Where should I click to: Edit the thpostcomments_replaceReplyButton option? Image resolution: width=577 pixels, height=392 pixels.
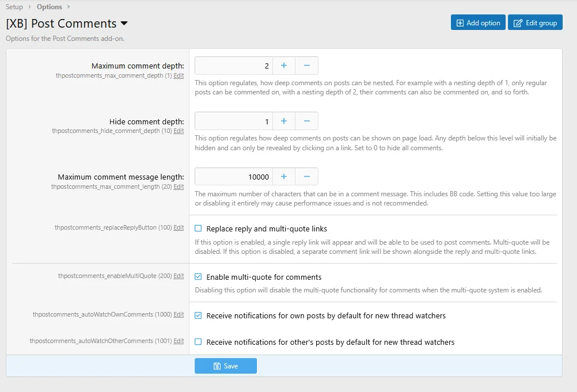(179, 228)
